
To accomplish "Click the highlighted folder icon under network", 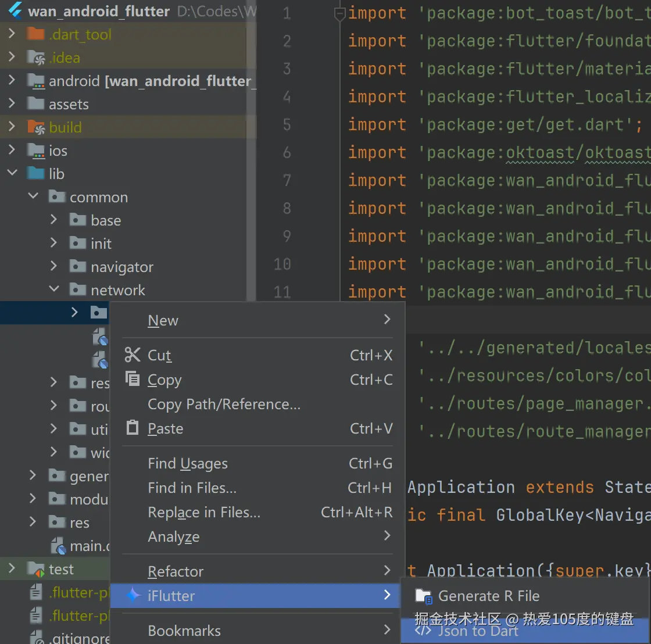I will 99,312.
